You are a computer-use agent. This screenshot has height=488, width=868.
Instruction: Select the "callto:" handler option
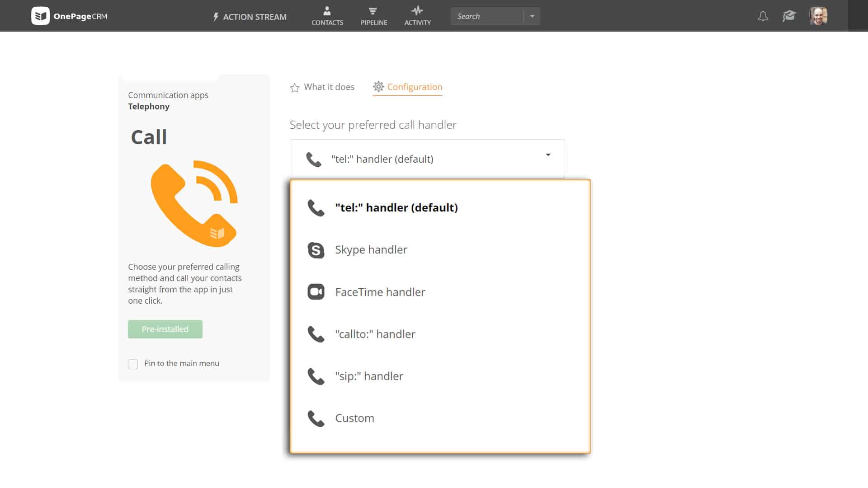[440, 334]
